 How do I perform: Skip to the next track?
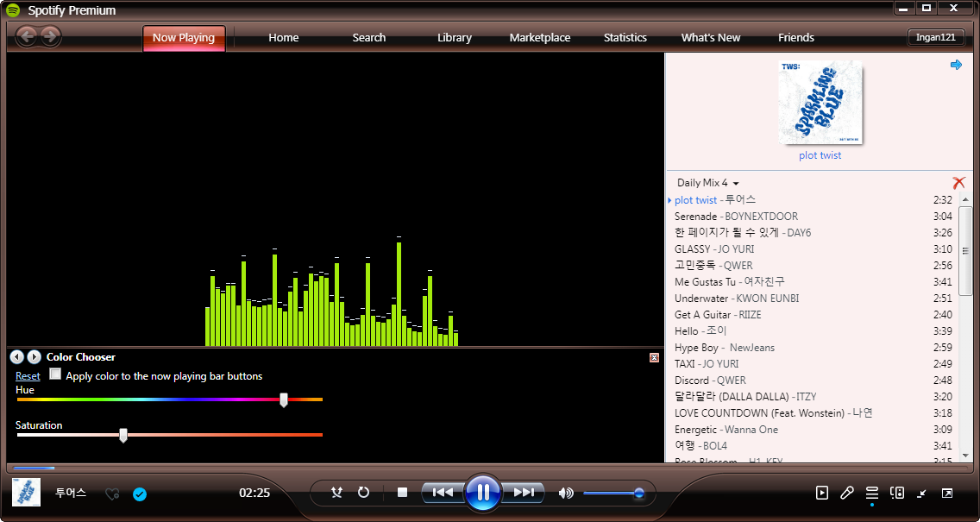coord(523,493)
